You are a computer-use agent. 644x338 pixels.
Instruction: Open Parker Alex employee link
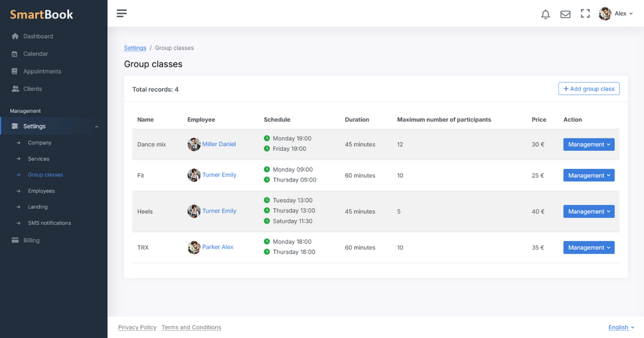[218, 247]
